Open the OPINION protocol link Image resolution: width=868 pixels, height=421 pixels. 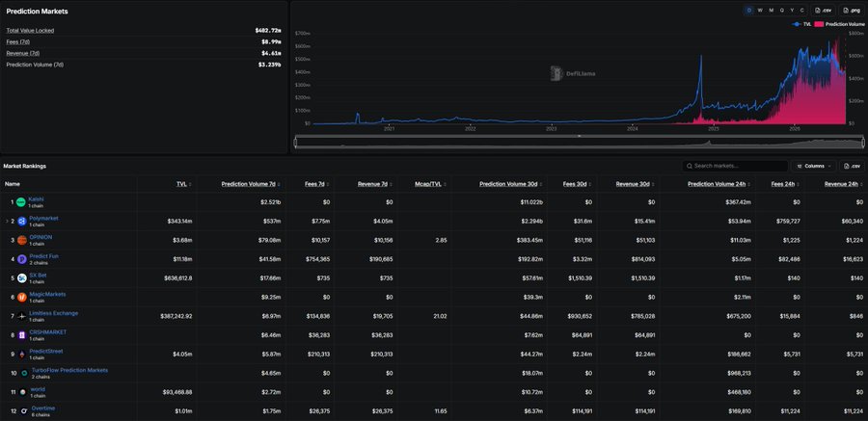coord(41,237)
